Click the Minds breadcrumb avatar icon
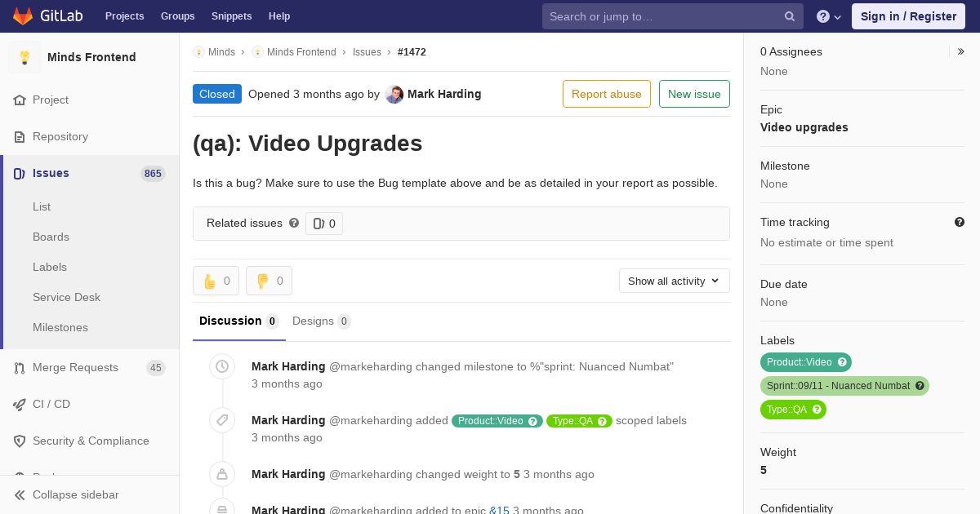Image resolution: width=980 pixels, height=514 pixels. [198, 52]
